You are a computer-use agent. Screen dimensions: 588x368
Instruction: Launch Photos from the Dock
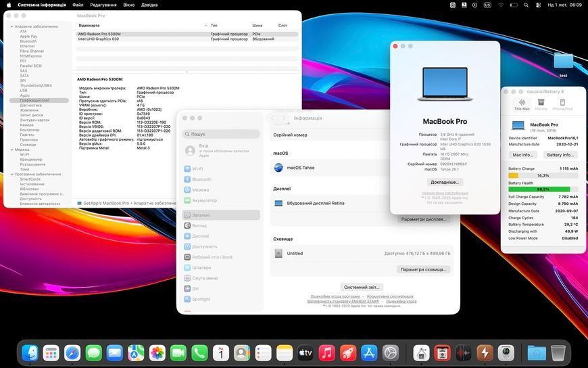tap(157, 353)
